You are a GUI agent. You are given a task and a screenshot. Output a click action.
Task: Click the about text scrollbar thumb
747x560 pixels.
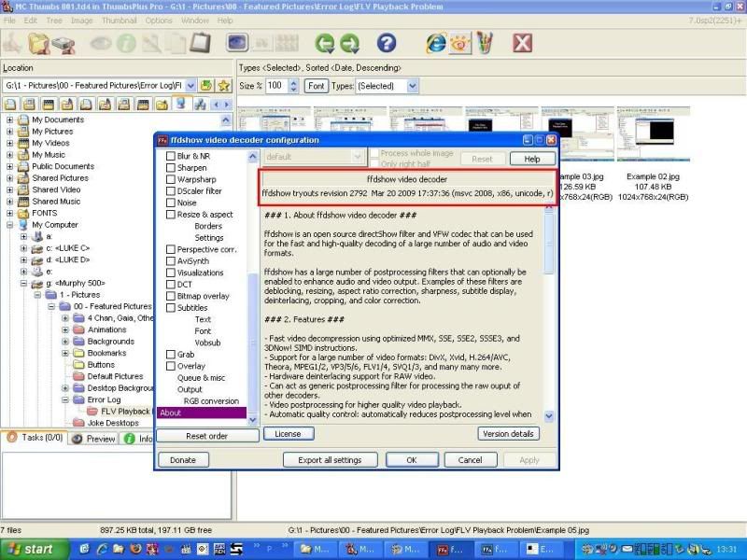pos(549,244)
